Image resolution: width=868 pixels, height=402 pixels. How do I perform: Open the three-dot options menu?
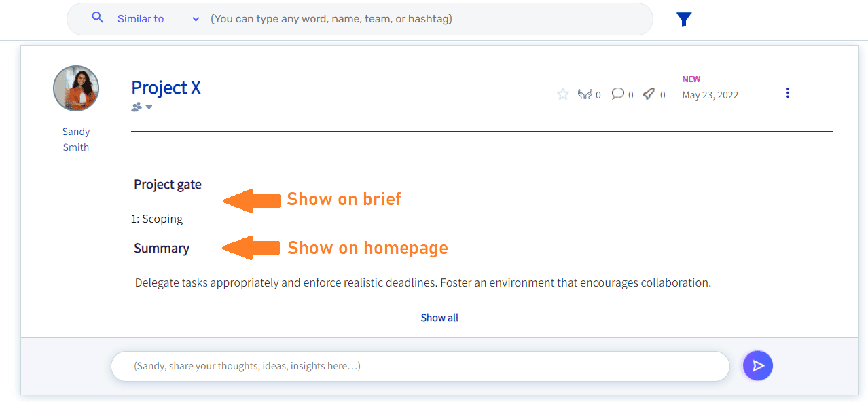[787, 92]
